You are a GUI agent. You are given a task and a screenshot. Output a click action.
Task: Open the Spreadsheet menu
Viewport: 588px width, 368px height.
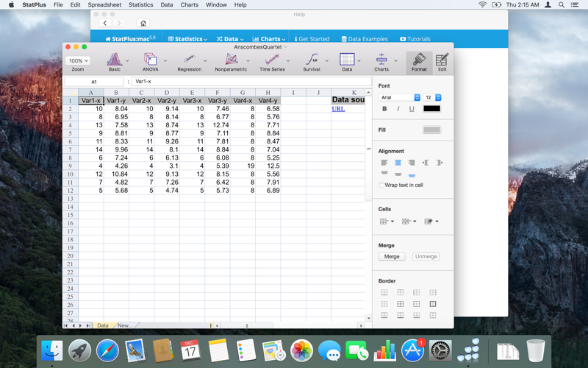[x=104, y=5]
